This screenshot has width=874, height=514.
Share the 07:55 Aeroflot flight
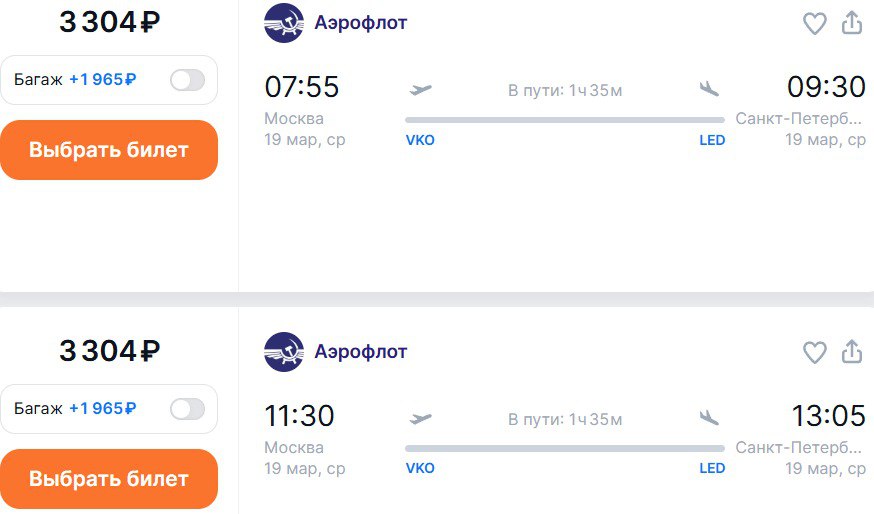pos(852,23)
